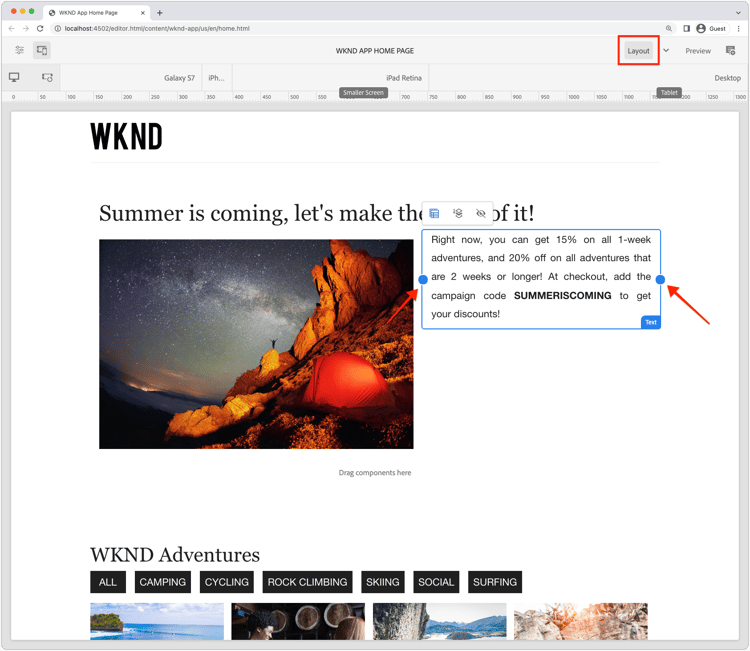Viewport: 750px width, 651px height.
Task: Open page information sliders icon
Action: (x=20, y=50)
